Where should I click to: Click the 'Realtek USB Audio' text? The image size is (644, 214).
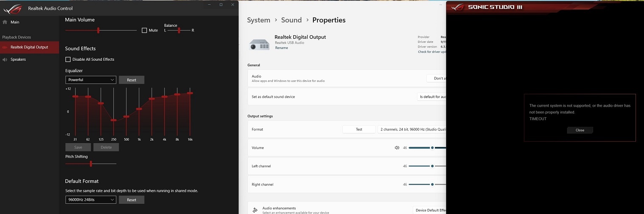(290, 42)
